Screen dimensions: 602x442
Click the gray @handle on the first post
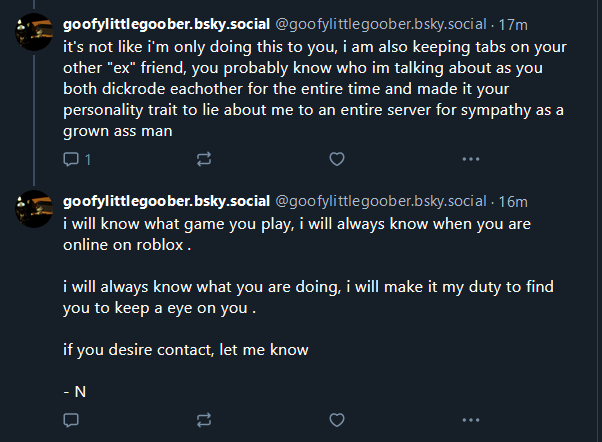click(x=382, y=24)
